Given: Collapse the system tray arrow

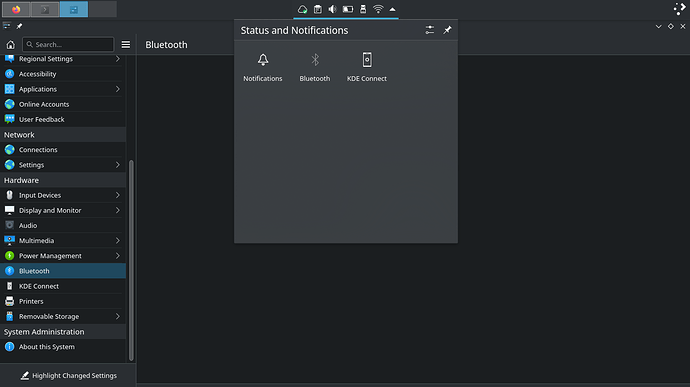Looking at the screenshot, I should (392, 9).
